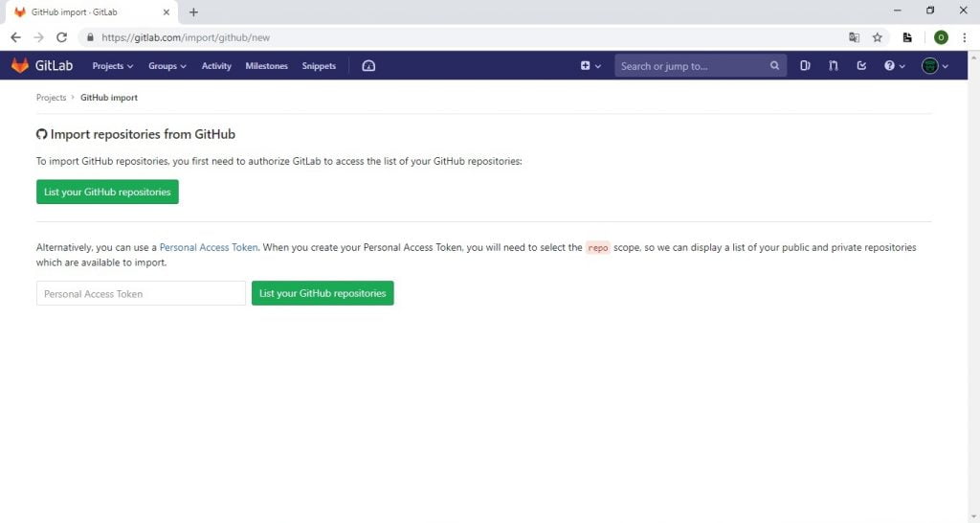Open Snippets from the navbar

(x=319, y=66)
